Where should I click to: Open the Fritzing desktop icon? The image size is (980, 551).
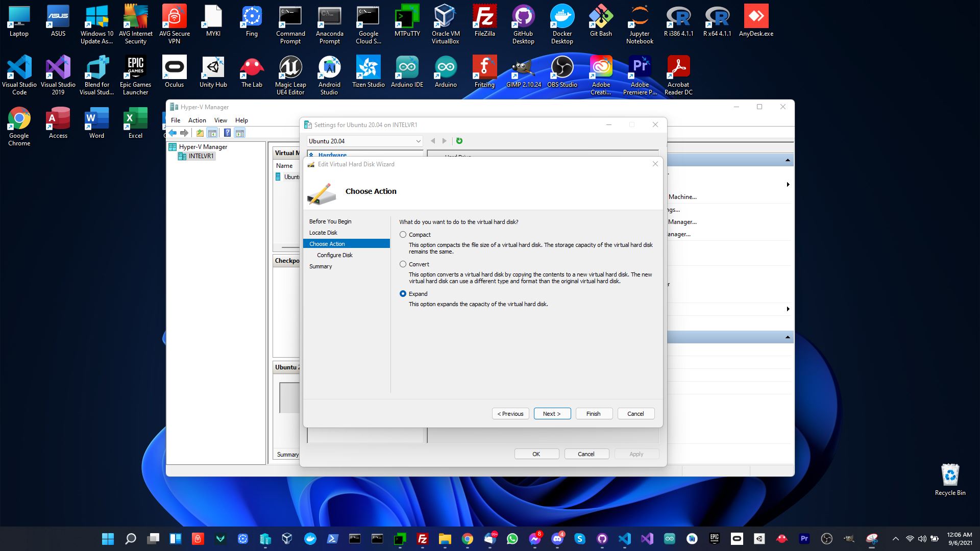(x=484, y=71)
